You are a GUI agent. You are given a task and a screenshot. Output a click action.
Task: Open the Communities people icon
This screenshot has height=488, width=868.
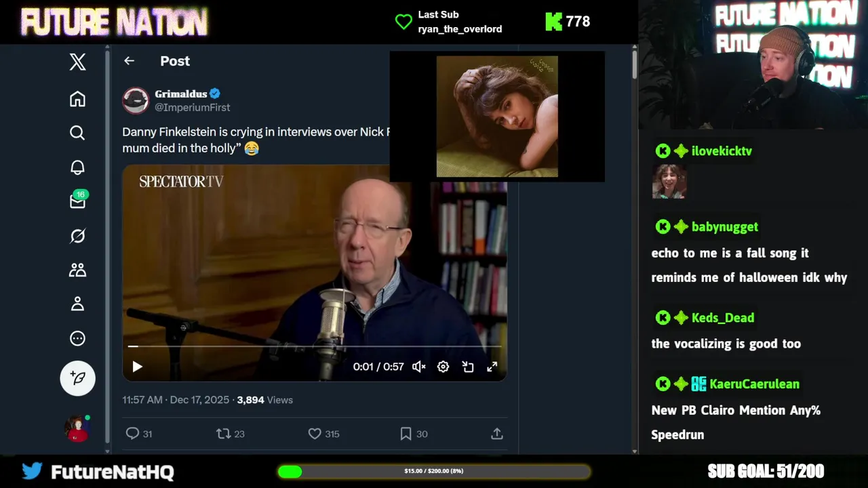pyautogui.click(x=77, y=270)
